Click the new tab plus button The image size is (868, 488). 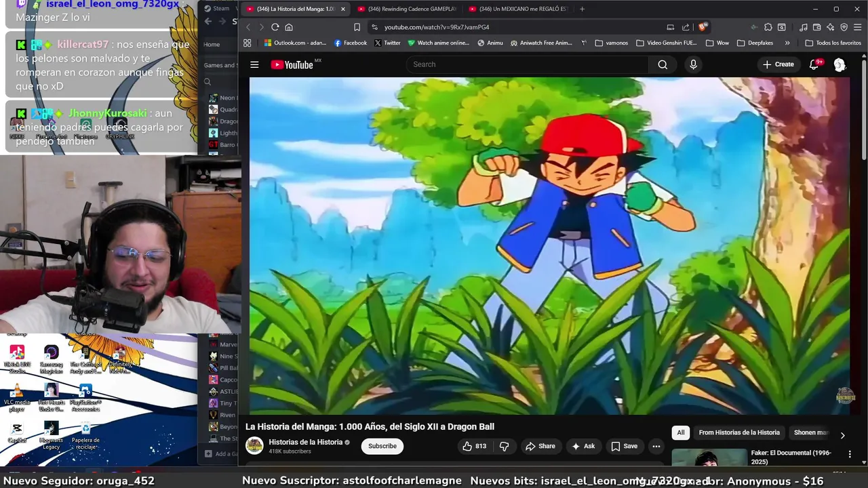point(582,9)
